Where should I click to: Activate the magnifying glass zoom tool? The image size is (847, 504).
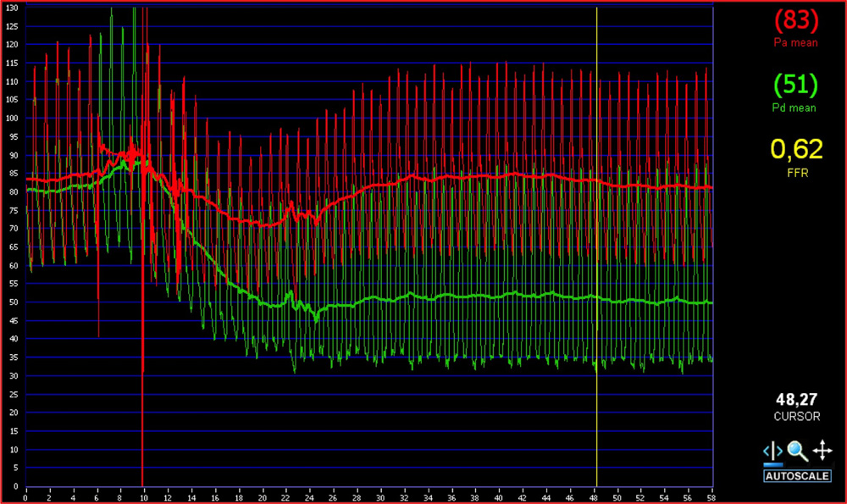tap(796, 450)
